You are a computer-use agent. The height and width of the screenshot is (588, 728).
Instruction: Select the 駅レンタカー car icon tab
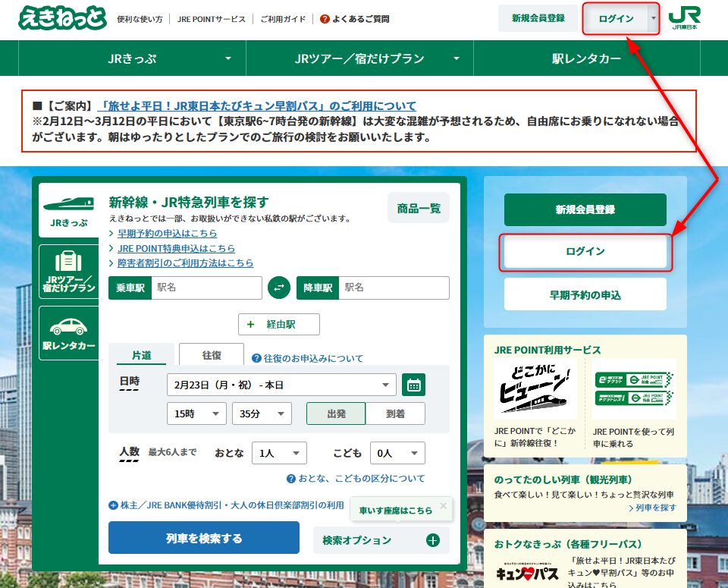coord(68,333)
